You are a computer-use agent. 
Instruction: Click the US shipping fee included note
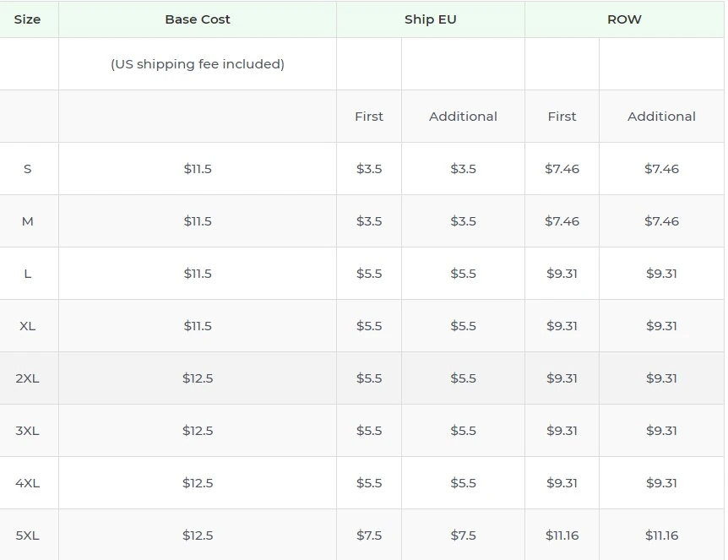[x=198, y=63]
